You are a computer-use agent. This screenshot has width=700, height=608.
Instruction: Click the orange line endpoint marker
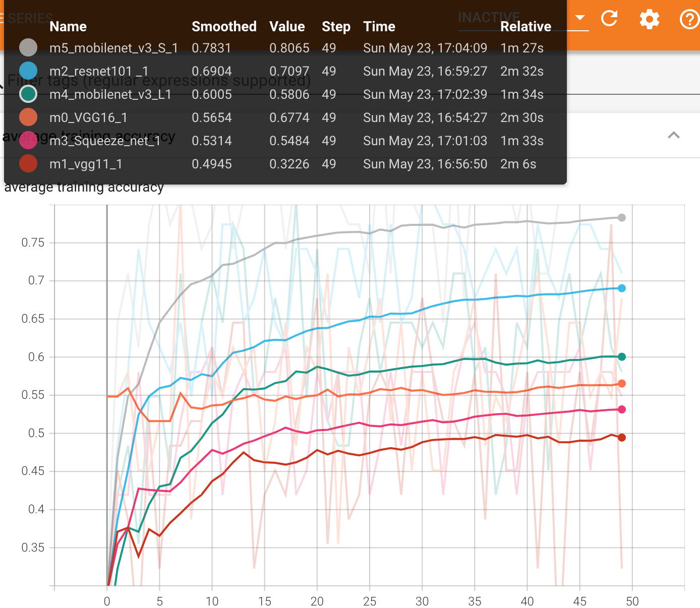pos(622,384)
